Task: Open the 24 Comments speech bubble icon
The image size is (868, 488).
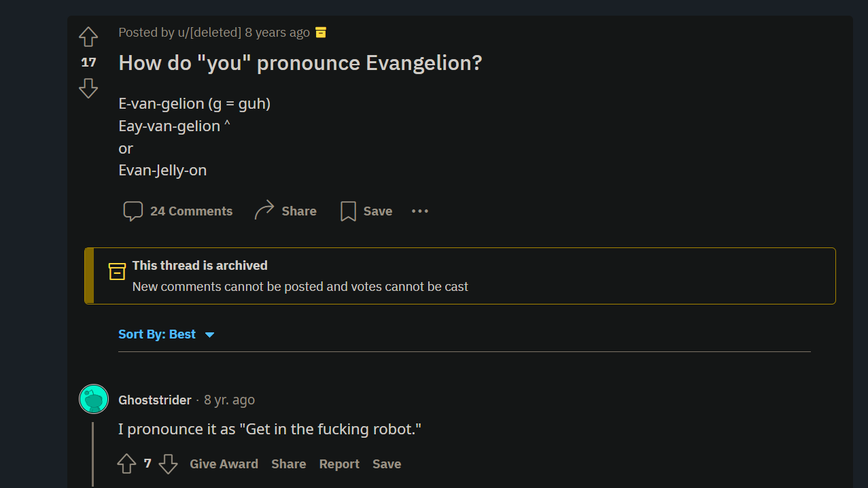Action: pyautogui.click(x=133, y=211)
